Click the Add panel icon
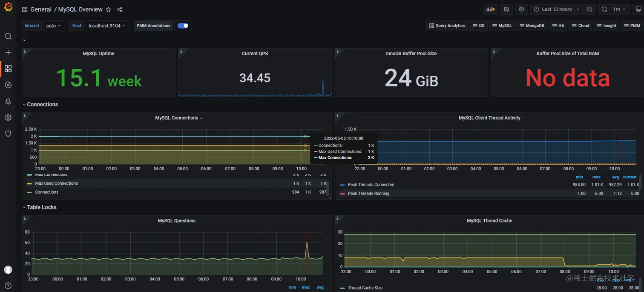644x292 pixels. [491, 9]
